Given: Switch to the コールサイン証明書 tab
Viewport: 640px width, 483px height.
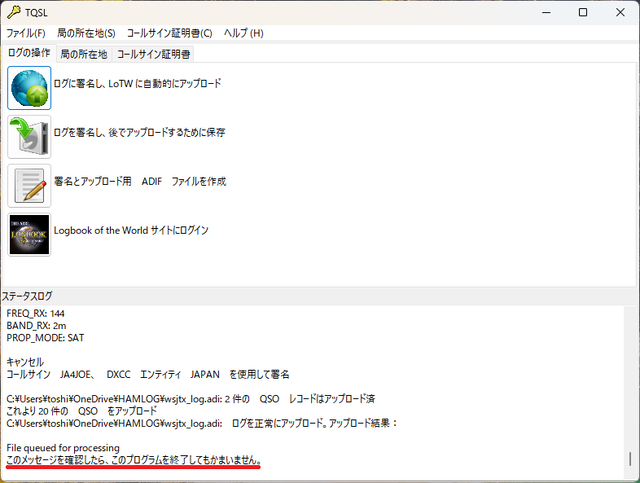Looking at the screenshot, I should click(153, 54).
